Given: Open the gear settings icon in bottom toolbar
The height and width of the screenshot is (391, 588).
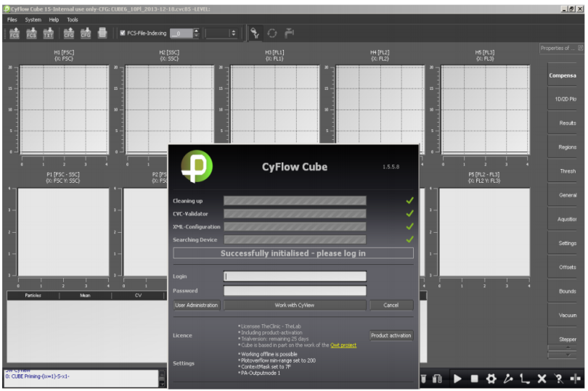Looking at the screenshot, I should [491, 379].
